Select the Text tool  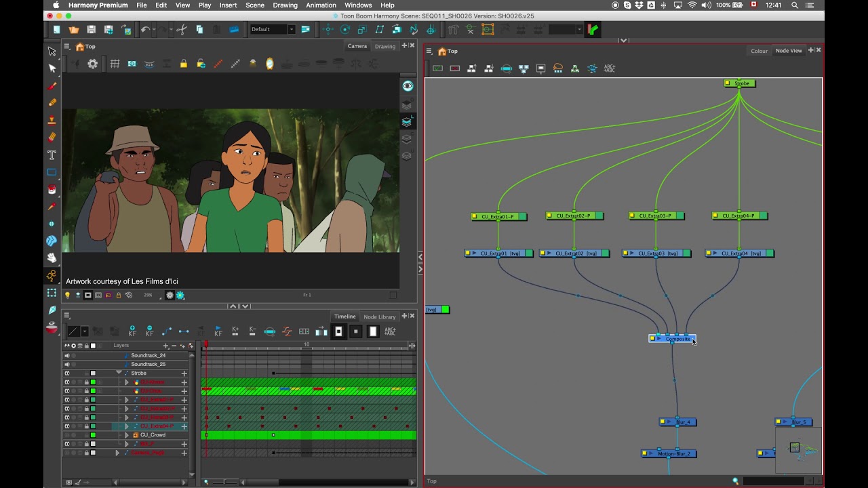click(52, 155)
